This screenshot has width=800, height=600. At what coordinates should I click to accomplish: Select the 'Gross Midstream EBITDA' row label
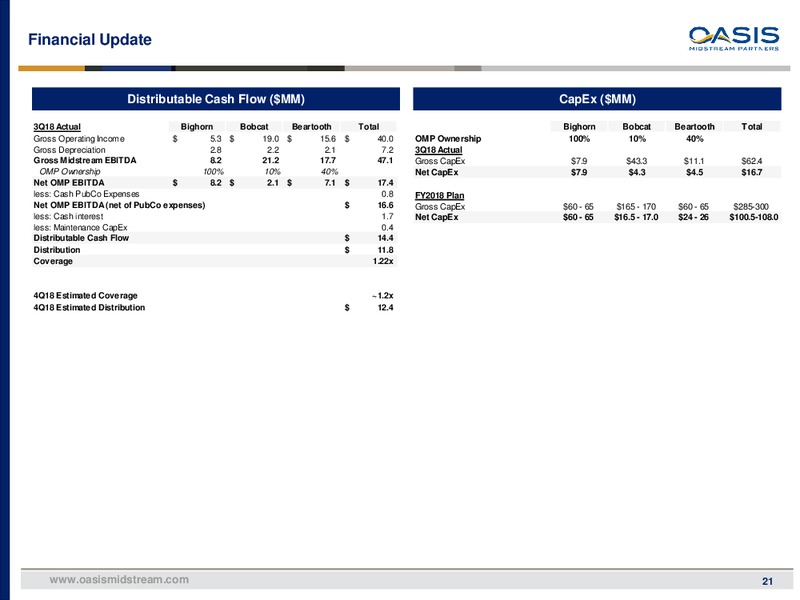tap(85, 160)
